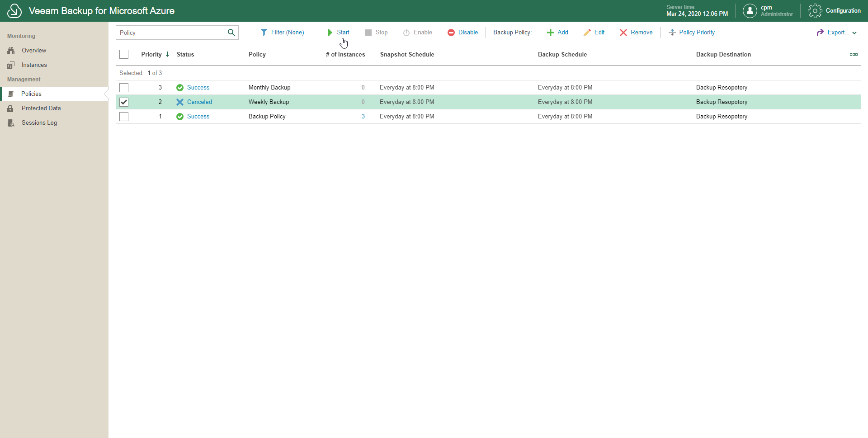The width and height of the screenshot is (868, 438).
Task: Open the Policies page
Action: pyautogui.click(x=54, y=94)
